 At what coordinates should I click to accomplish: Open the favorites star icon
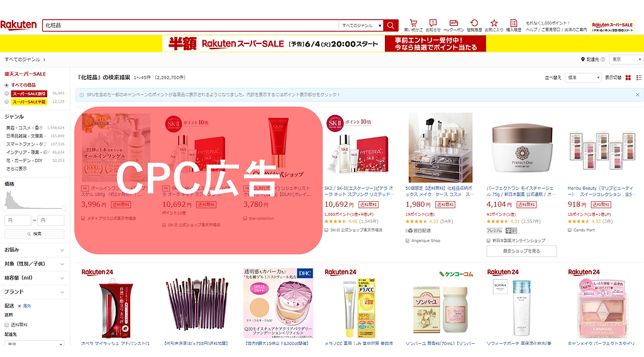coord(494,23)
